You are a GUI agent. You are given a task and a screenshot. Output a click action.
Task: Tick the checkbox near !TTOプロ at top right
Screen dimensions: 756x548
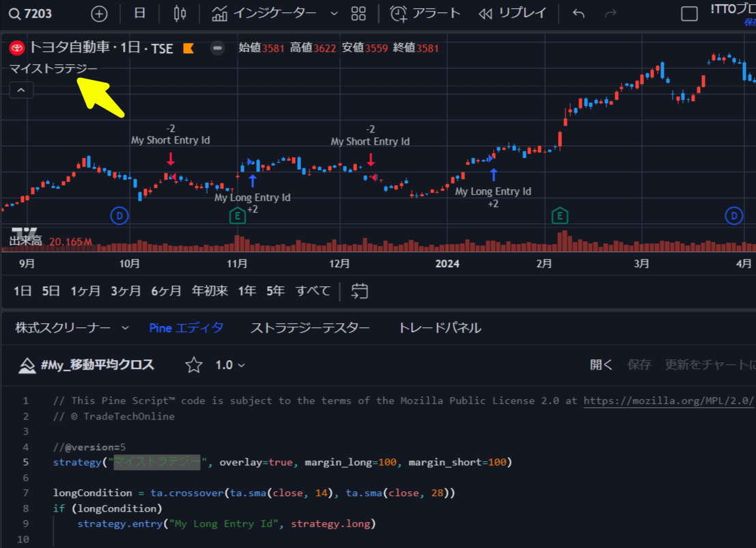click(x=689, y=13)
